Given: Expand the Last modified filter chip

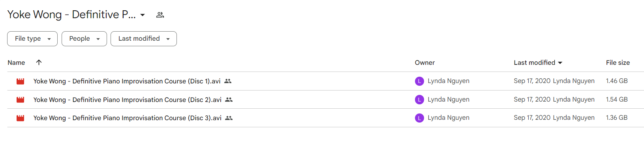Looking at the screenshot, I should click(x=144, y=39).
